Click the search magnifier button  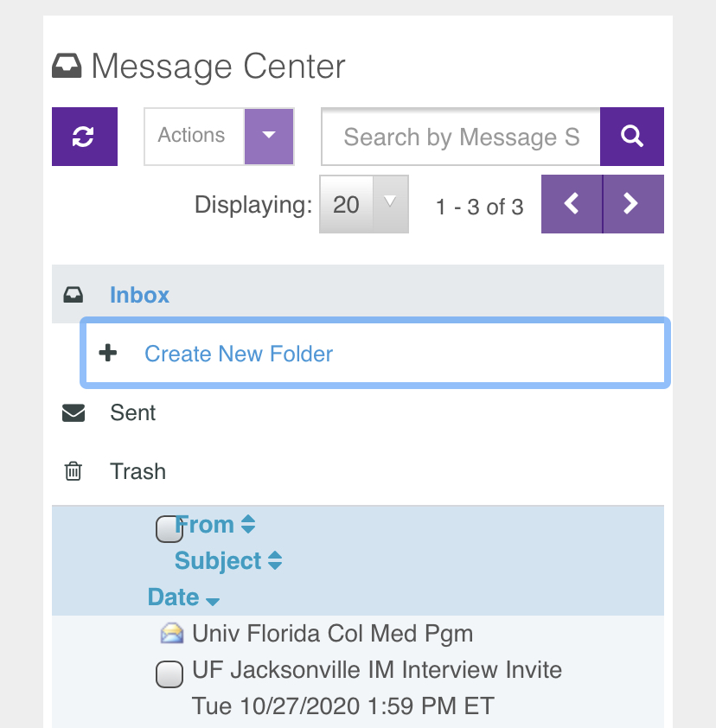click(x=632, y=137)
